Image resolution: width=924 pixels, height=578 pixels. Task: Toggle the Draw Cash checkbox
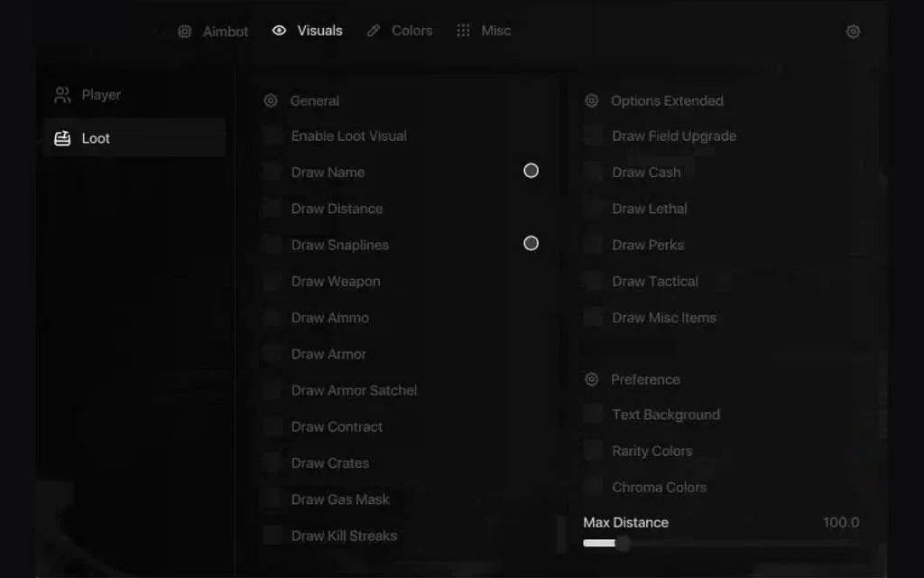[x=593, y=172]
